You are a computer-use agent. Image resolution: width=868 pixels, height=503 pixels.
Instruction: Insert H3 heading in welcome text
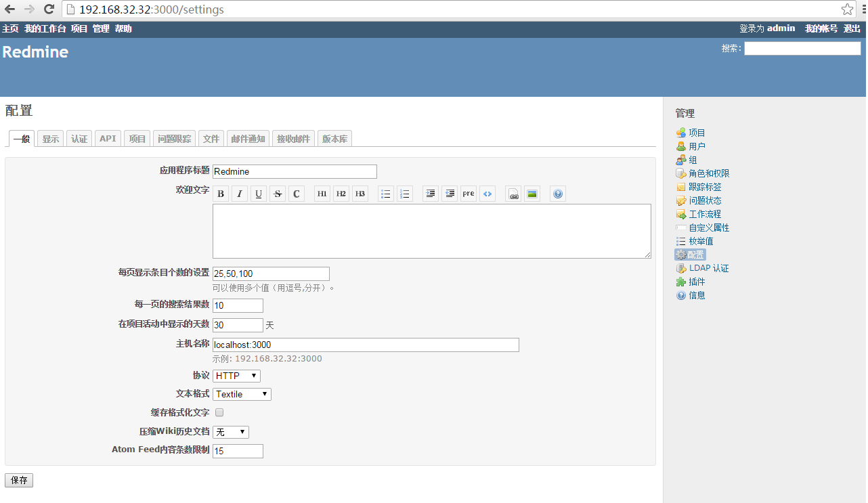click(360, 194)
